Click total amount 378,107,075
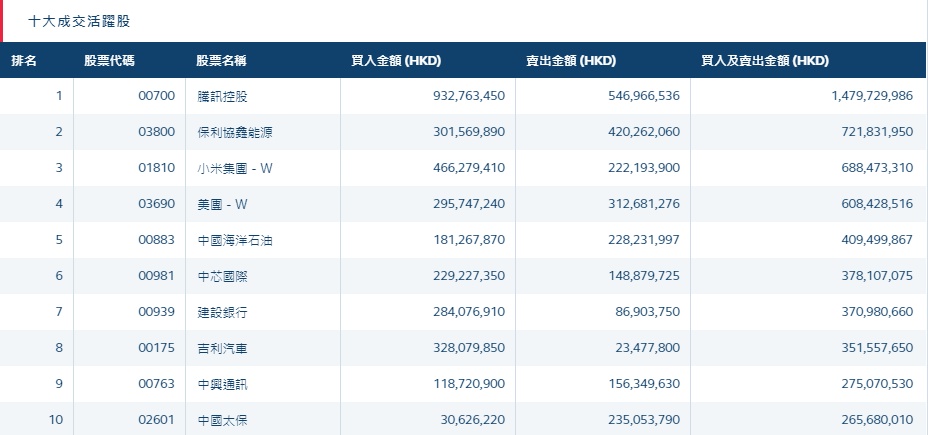 tap(877, 276)
